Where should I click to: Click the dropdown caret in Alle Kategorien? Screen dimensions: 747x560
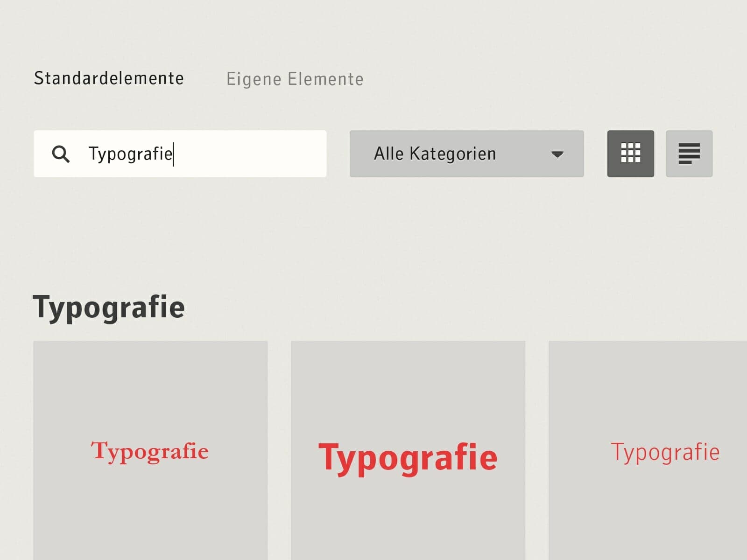coord(557,154)
